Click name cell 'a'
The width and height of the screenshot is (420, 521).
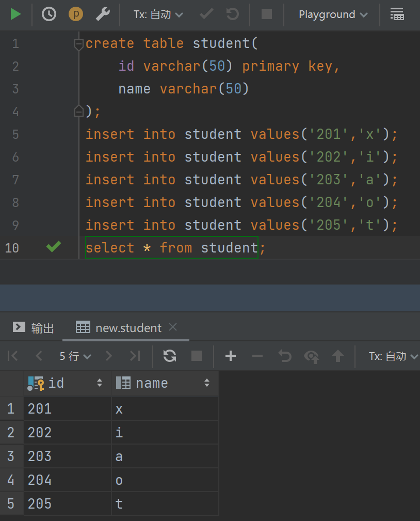pos(165,456)
